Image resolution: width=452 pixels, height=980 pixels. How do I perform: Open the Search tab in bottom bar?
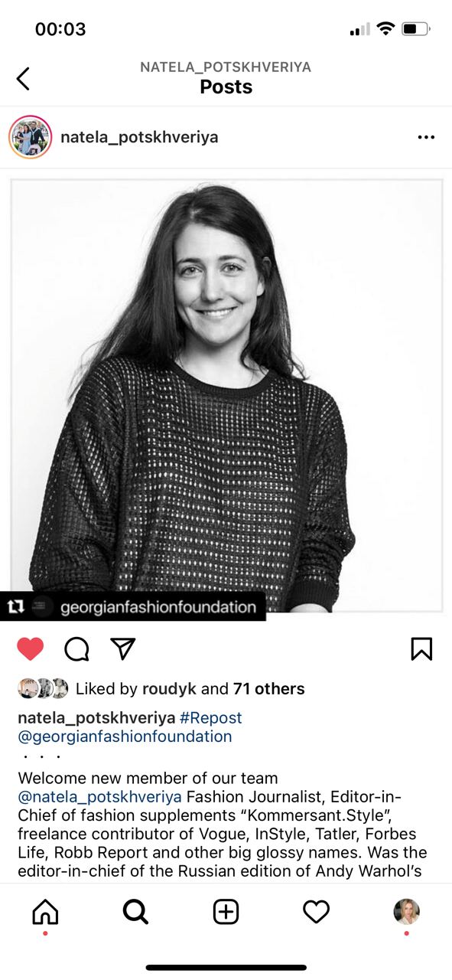coord(135,912)
